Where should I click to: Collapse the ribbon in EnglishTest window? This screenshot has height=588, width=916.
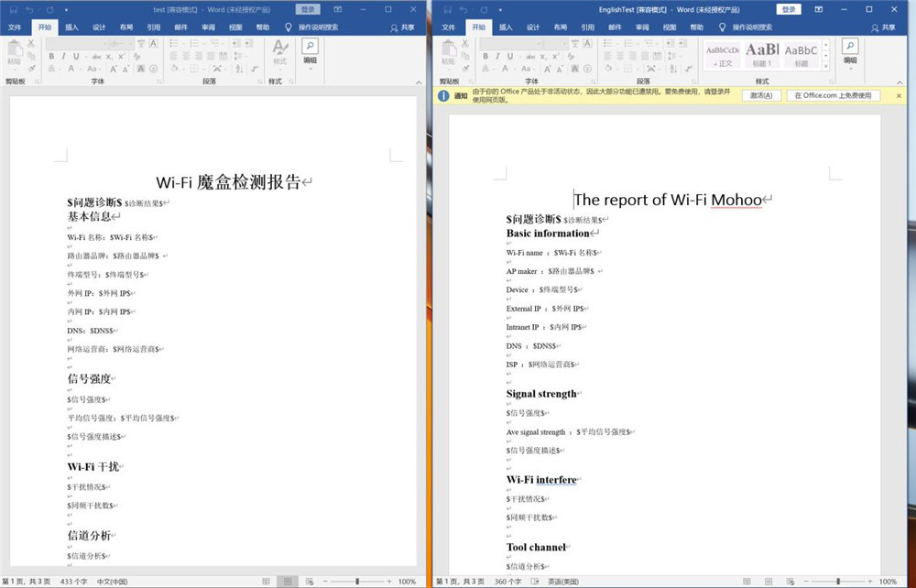[x=900, y=82]
